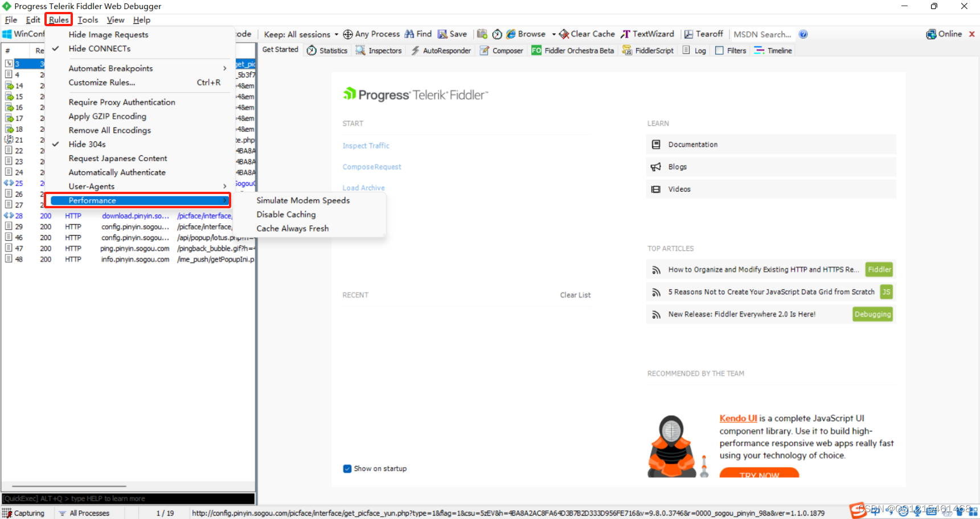Click the Composer tab icon
Image resolution: width=980 pixels, height=519 pixels.
(x=485, y=51)
